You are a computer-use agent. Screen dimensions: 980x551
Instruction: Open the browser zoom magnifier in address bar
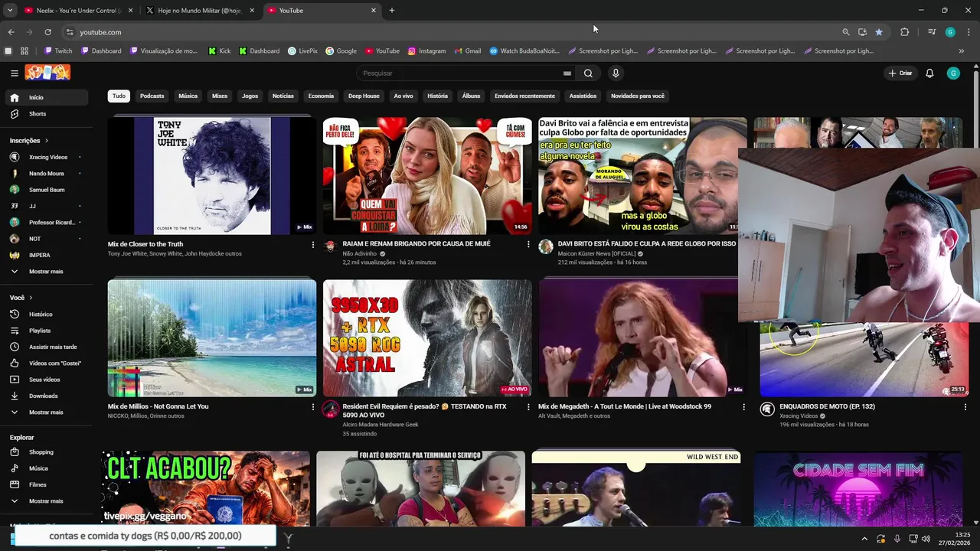[x=846, y=32]
